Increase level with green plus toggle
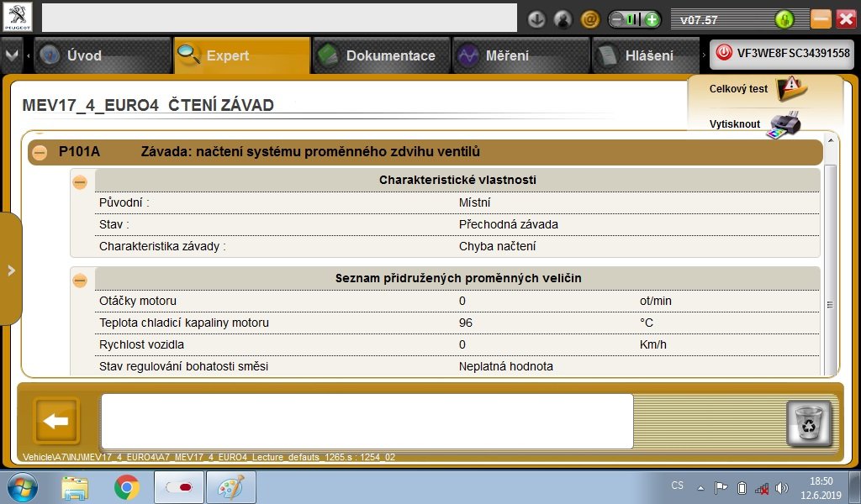This screenshot has height=504, width=861. (x=652, y=20)
